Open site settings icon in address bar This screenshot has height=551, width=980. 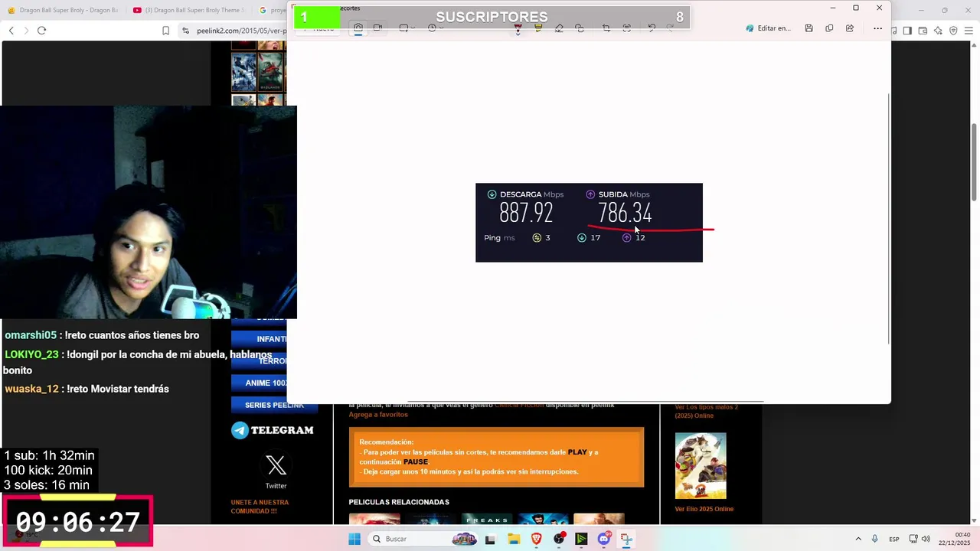coord(185,31)
